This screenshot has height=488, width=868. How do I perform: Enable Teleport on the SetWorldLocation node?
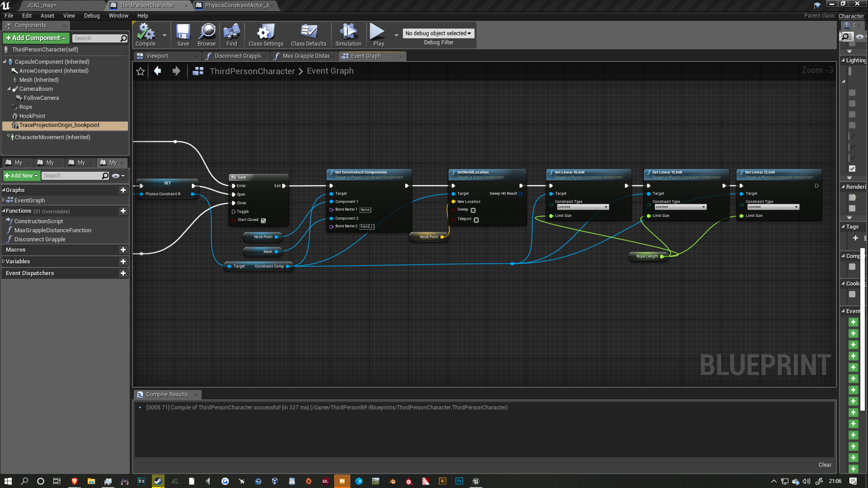point(476,220)
